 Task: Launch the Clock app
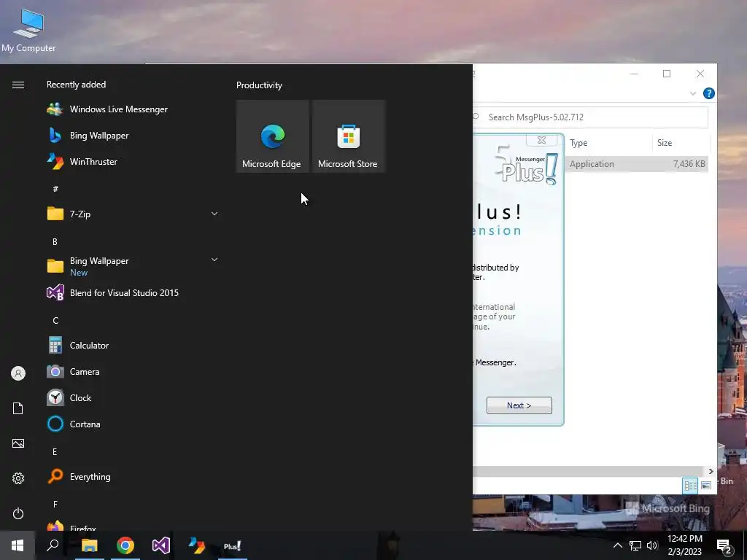133,397
